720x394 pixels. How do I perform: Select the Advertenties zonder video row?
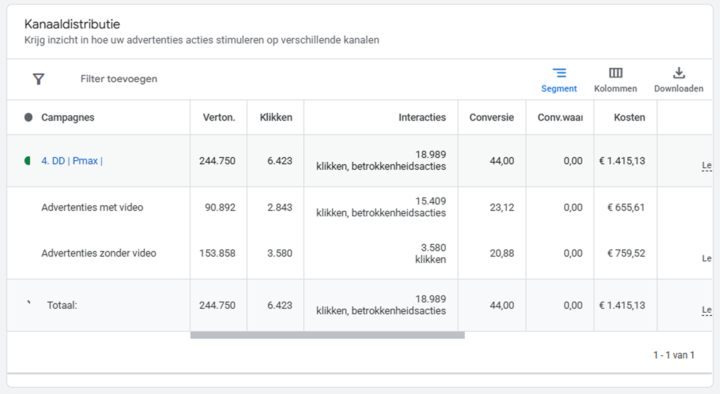pyautogui.click(x=359, y=253)
